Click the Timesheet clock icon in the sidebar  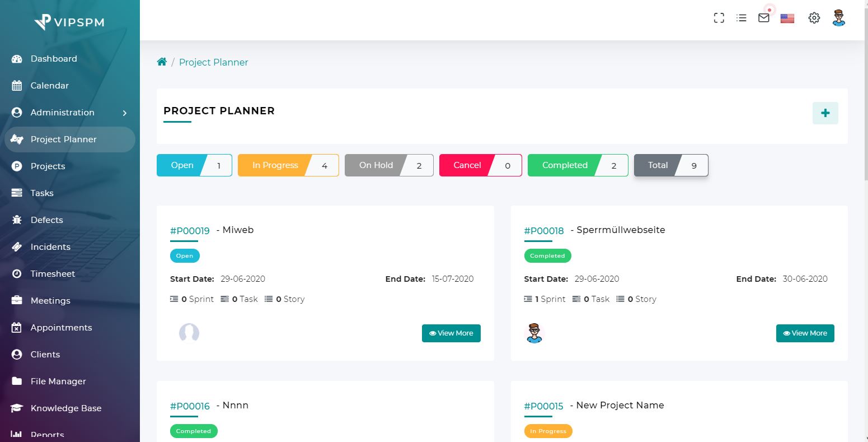[17, 273]
